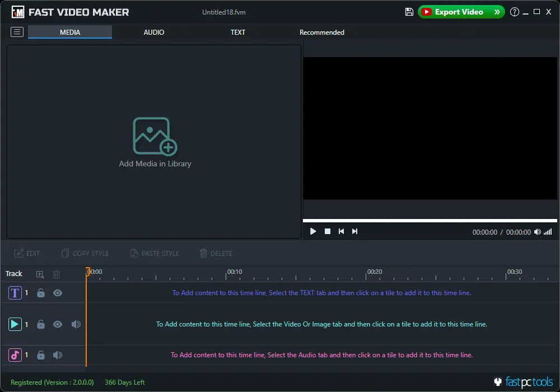Viewport: 560px width, 392px height.
Task: Click the Export Video button
Action: (461, 12)
